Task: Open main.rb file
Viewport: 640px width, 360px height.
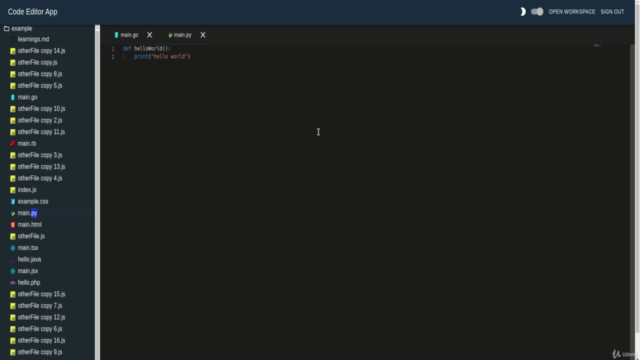Action: 27,144
